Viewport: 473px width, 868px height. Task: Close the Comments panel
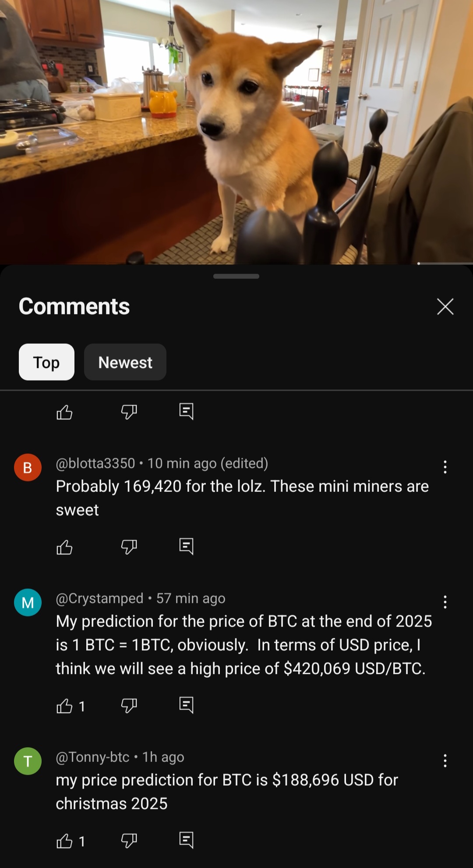[445, 306]
